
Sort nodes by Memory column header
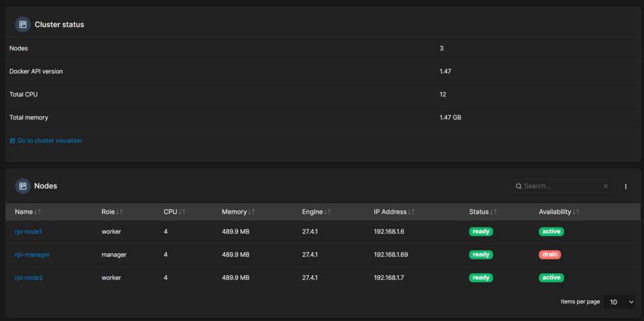click(238, 211)
